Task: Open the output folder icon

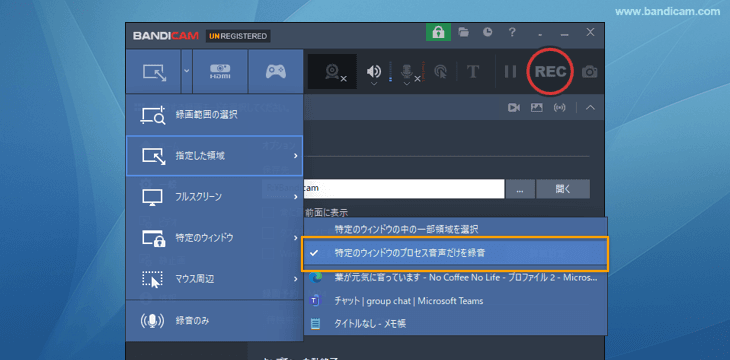Action: [463, 32]
